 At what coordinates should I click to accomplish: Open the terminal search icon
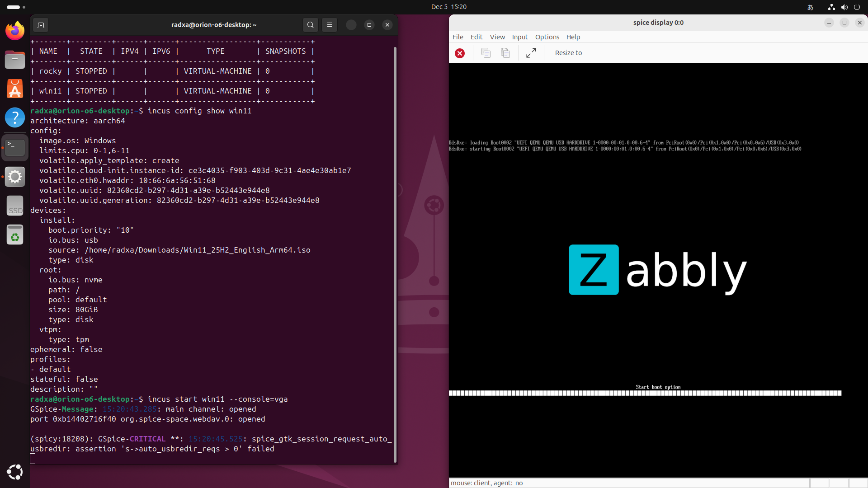[311, 25]
